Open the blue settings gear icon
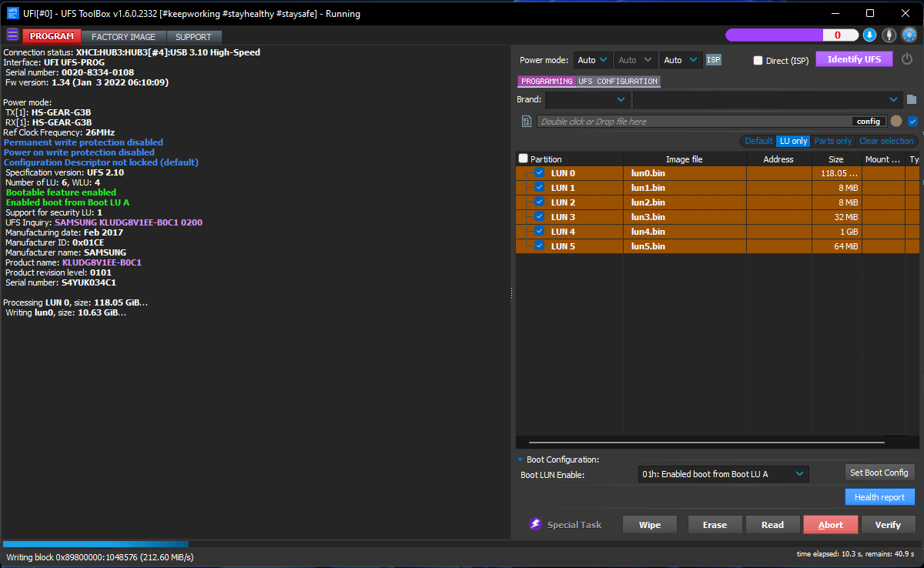Image resolution: width=924 pixels, height=568 pixels. (909, 35)
